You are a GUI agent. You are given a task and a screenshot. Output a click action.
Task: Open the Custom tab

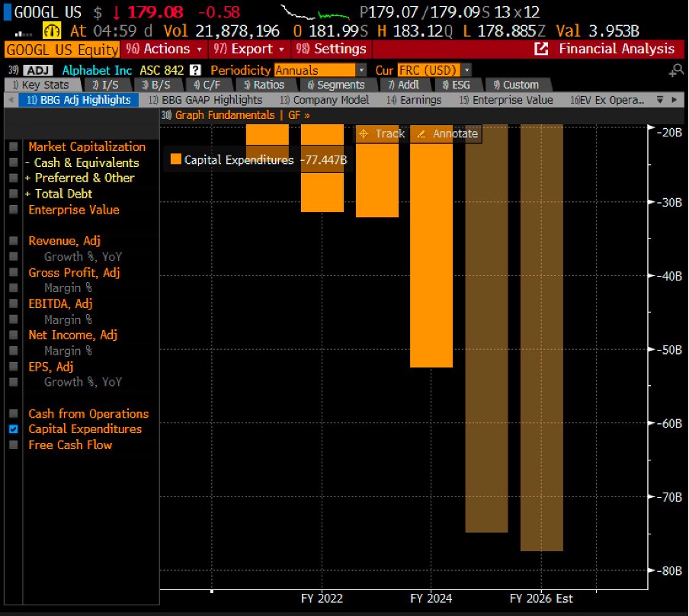(516, 85)
